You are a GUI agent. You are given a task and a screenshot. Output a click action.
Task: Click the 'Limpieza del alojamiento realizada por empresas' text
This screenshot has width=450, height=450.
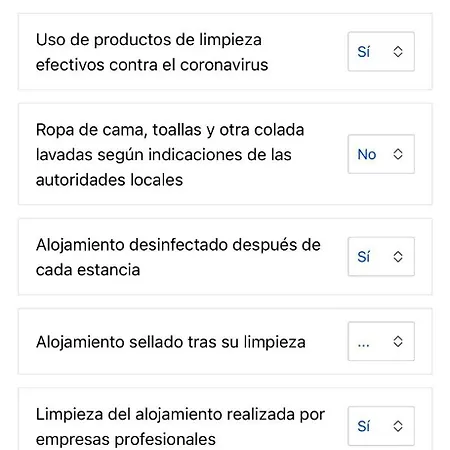[180, 427]
